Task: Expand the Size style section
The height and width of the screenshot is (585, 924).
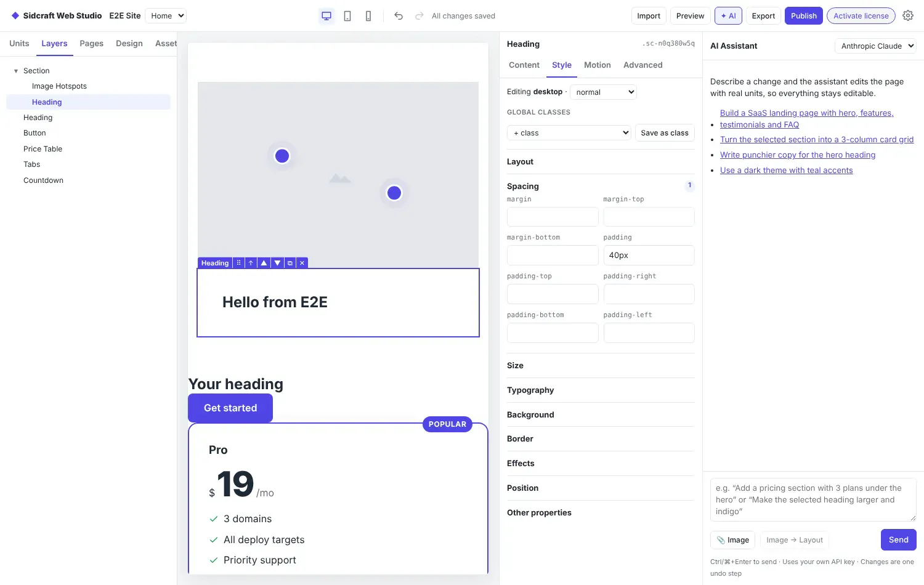Action: 601,366
